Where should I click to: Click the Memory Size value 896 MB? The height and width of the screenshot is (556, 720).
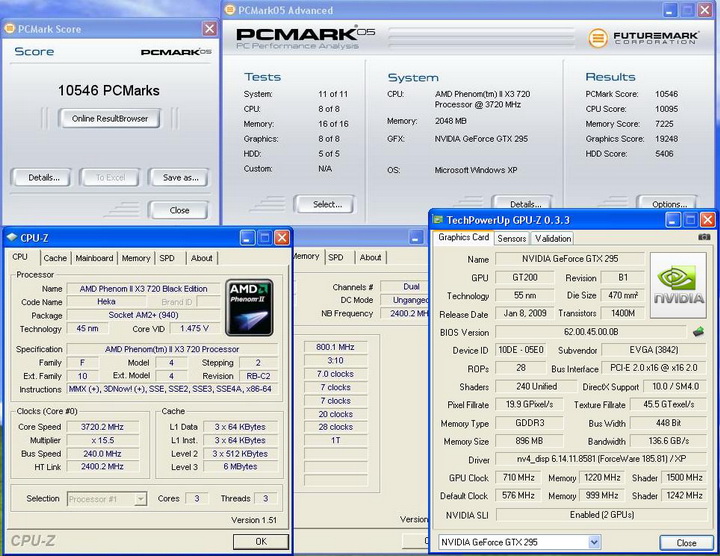(529, 441)
